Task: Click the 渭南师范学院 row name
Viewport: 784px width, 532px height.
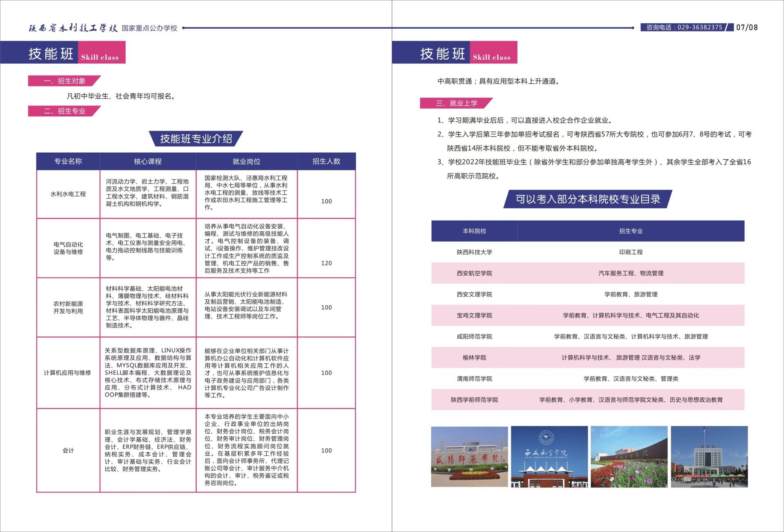Action: (x=474, y=379)
